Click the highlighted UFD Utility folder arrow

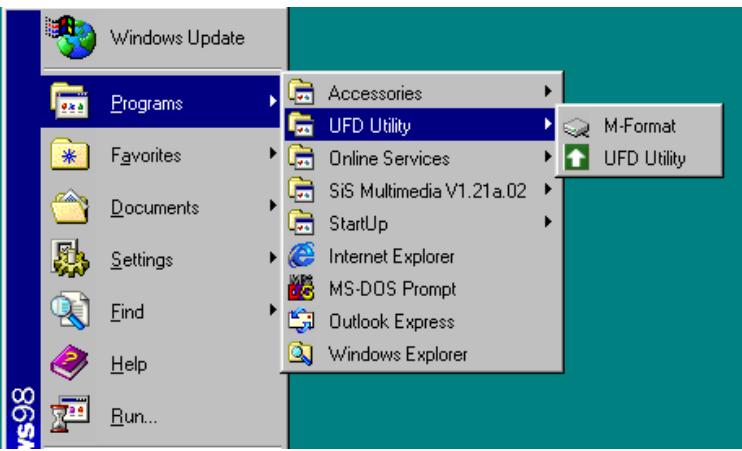click(x=548, y=124)
